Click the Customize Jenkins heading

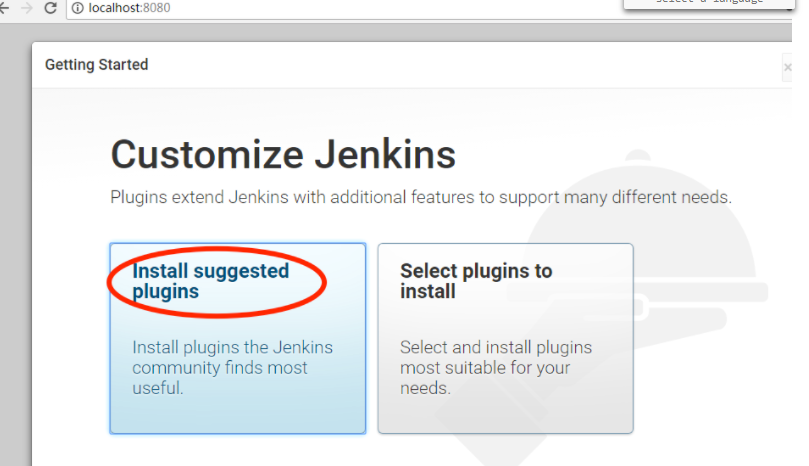283,155
